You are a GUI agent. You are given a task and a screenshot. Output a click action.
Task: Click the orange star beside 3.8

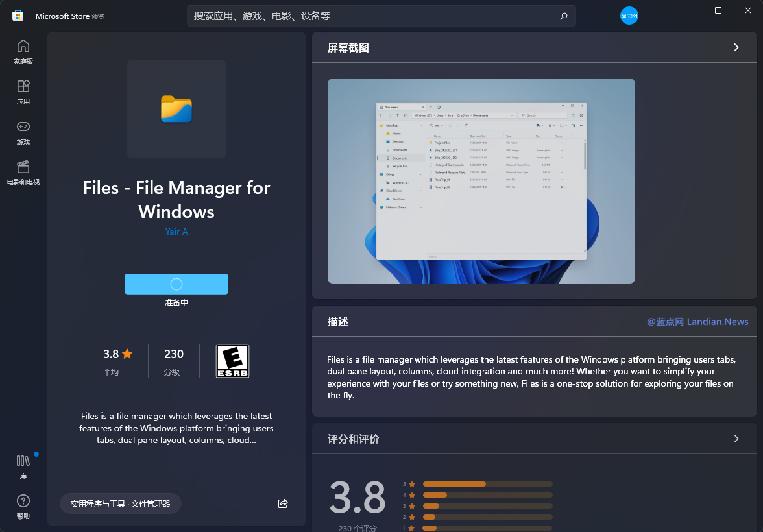[x=127, y=354]
